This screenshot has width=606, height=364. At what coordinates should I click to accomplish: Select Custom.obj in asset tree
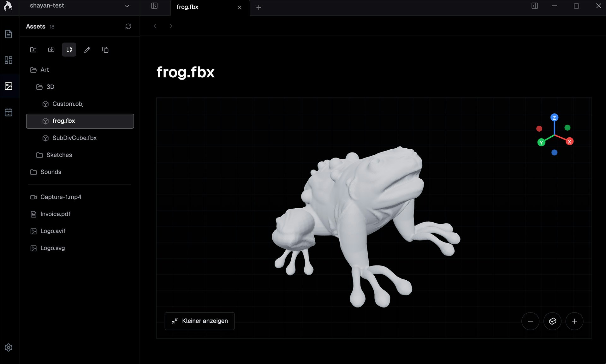[x=80, y=104]
